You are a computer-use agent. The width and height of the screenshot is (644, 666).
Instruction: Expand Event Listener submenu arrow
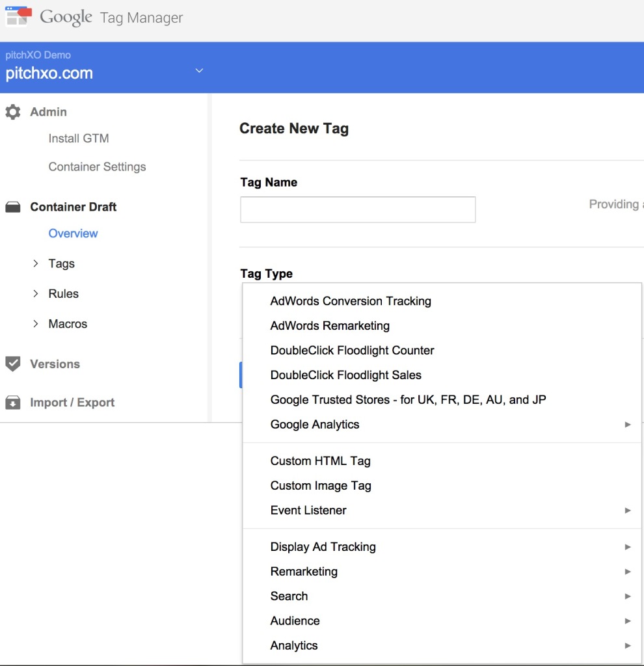[x=628, y=510]
